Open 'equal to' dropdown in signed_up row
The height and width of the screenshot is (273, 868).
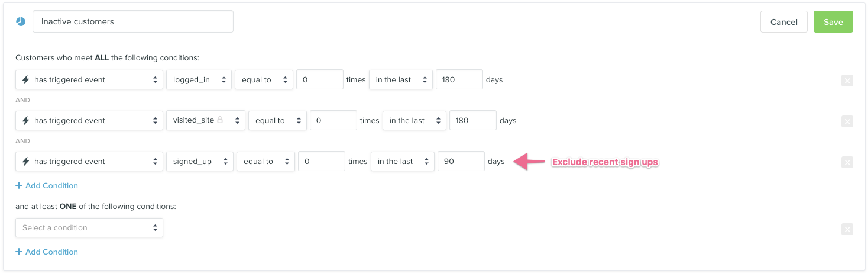pyautogui.click(x=265, y=162)
